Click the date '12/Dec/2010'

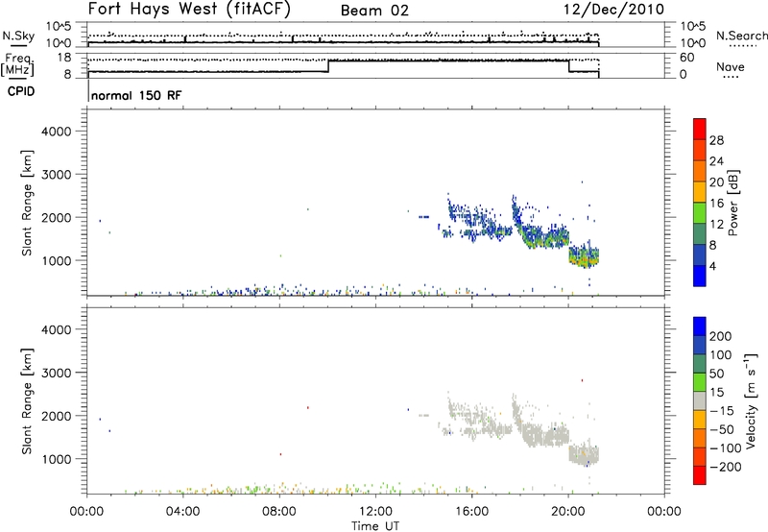613,10
